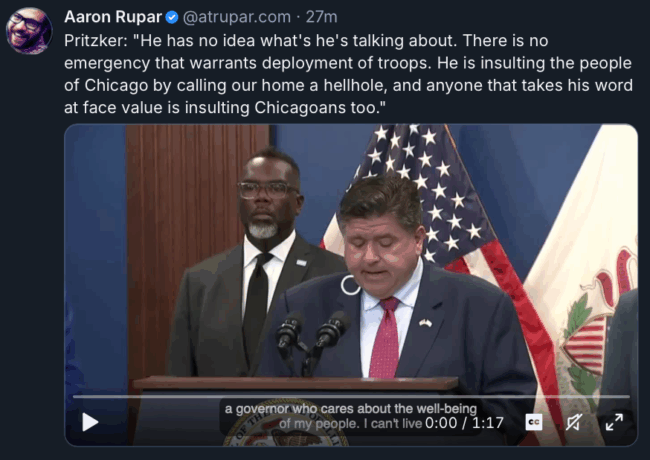Unmute the video using the crossed speaker icon
Image resolution: width=650 pixels, height=460 pixels.
pyautogui.click(x=574, y=422)
